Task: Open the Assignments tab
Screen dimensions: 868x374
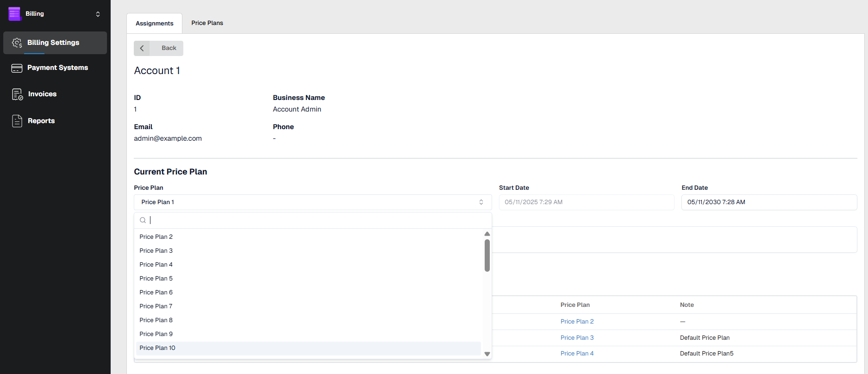Action: (x=155, y=24)
